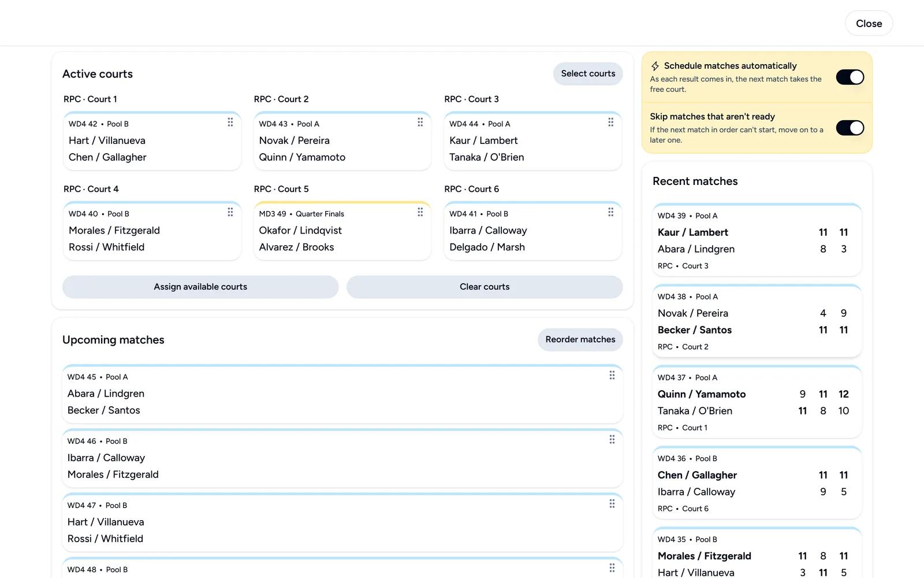924x578 pixels.
Task: Close the scheduling view
Action: [x=869, y=24]
